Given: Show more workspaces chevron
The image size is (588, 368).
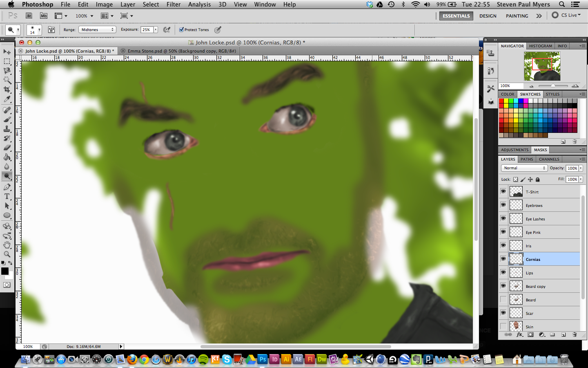Looking at the screenshot, I should click(x=539, y=16).
